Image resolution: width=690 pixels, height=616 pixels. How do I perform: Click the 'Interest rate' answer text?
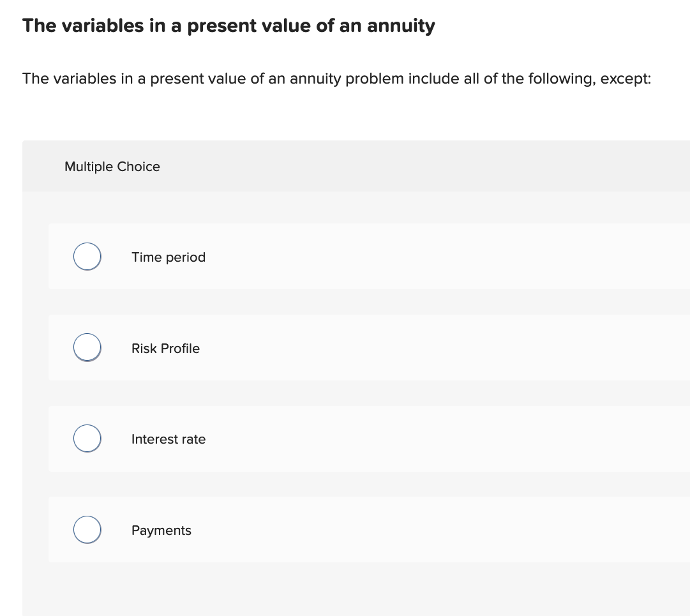coord(168,439)
